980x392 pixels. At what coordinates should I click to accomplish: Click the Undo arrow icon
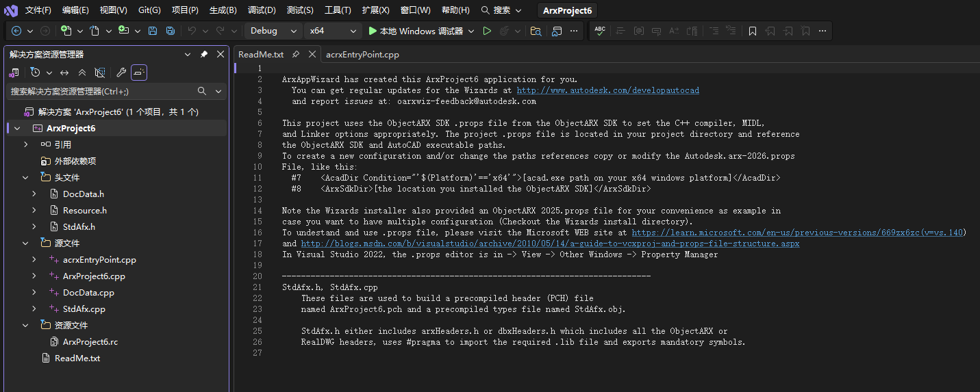[192, 31]
